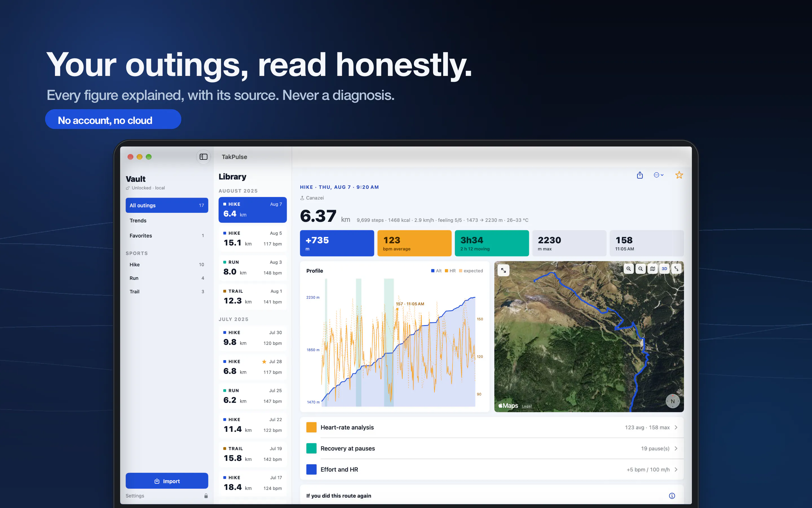
Task: Click the AUGUST 2025 section header
Action: (238, 191)
